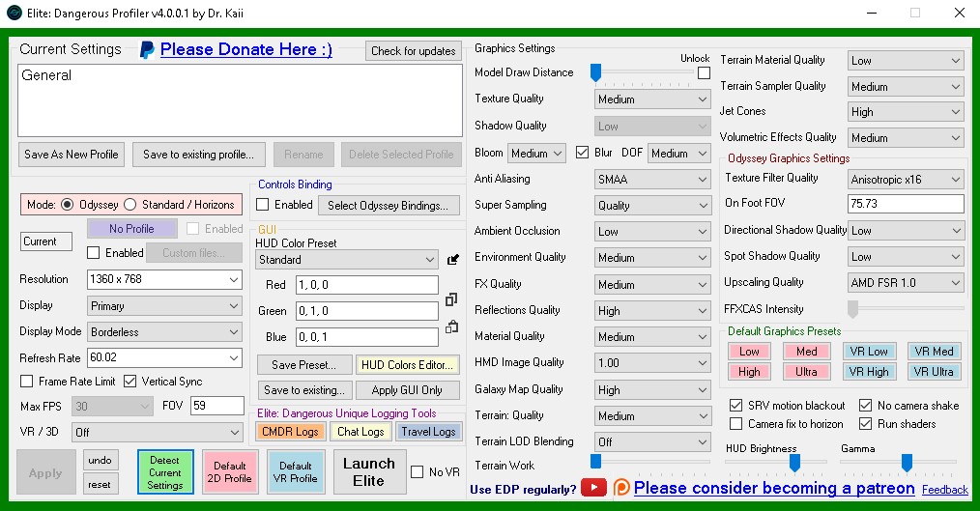Click Default 2D Profile button

(x=230, y=472)
